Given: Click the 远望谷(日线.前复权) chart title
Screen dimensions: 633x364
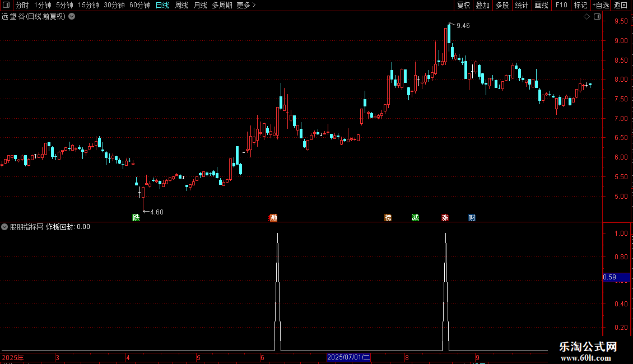Looking at the screenshot, I should [x=34, y=17].
